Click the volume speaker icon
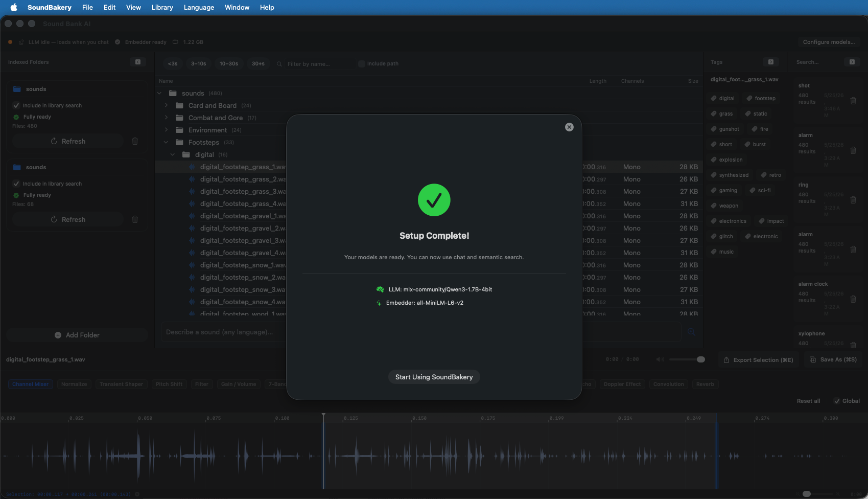The height and width of the screenshot is (499, 868). coord(660,359)
